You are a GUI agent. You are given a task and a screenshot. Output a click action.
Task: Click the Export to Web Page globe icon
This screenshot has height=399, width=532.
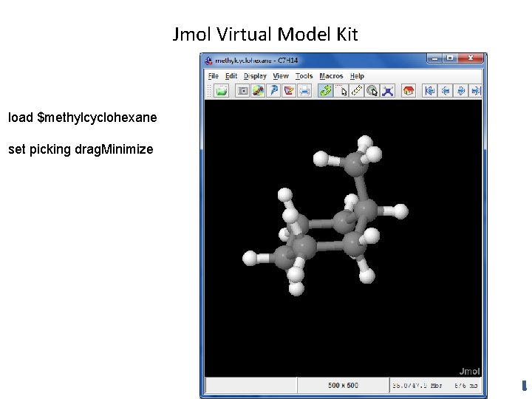coord(258,91)
